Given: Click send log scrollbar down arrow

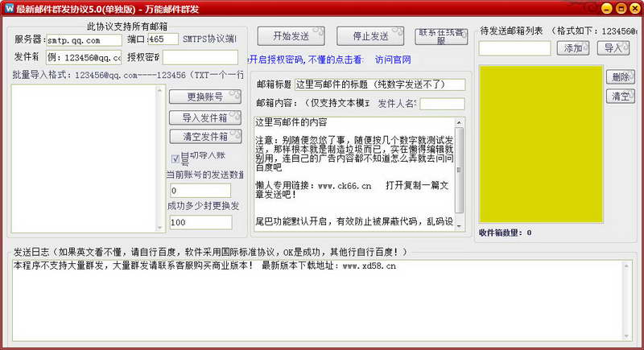Looking at the screenshot, I should coord(626,336).
